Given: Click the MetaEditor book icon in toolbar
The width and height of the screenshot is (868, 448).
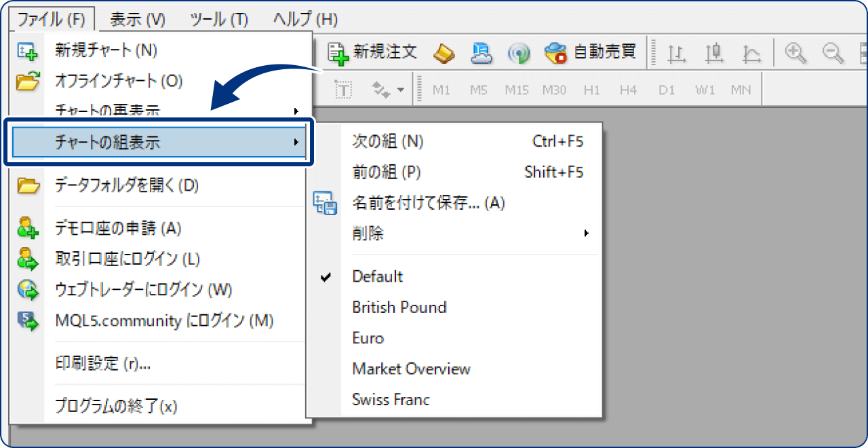Looking at the screenshot, I should coord(444,52).
